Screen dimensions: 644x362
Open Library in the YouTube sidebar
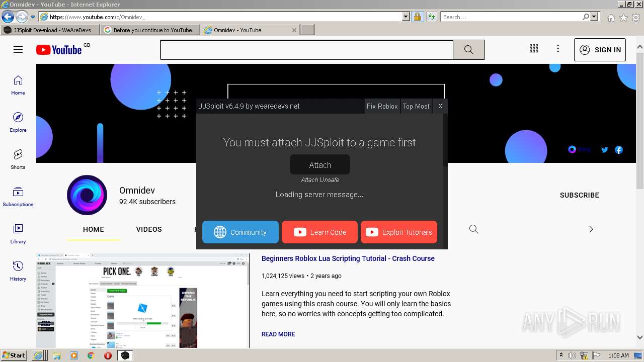(x=18, y=234)
